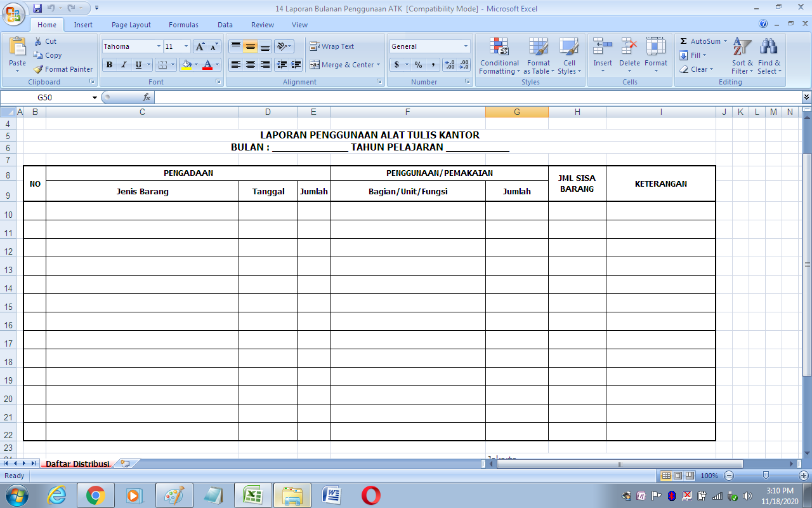Align text to the right
812x508 pixels.
click(265, 65)
